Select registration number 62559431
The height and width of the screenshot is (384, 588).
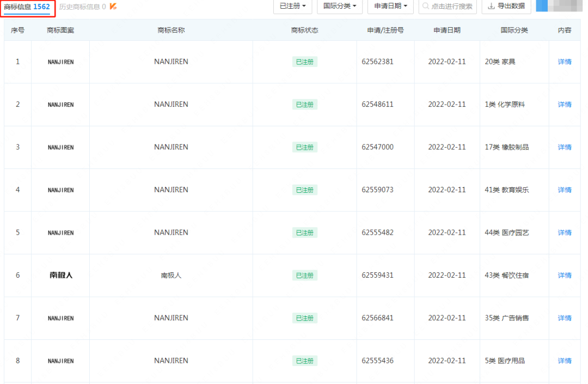tap(378, 276)
